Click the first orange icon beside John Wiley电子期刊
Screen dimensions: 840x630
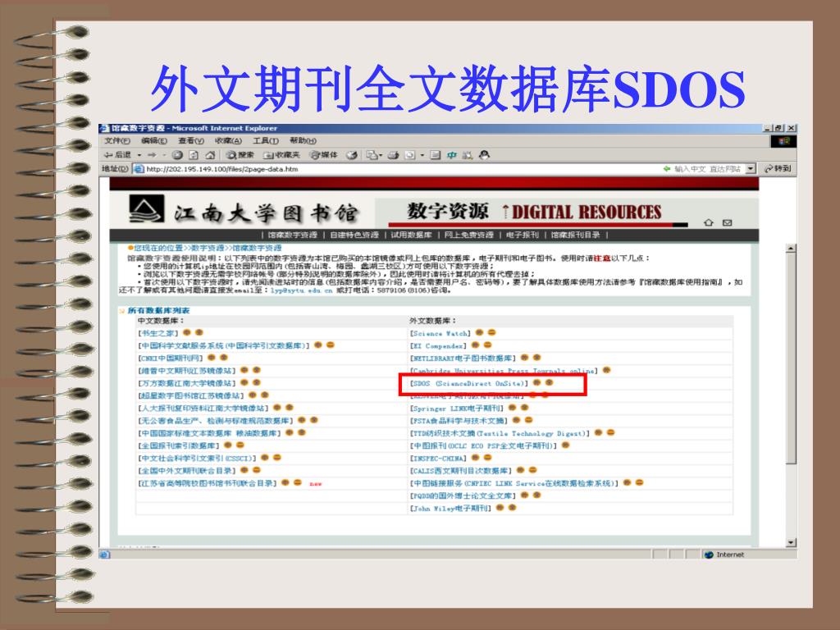point(500,507)
